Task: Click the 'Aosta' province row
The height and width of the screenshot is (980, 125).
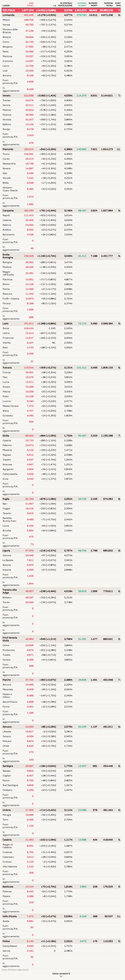Action: click(61, 921)
